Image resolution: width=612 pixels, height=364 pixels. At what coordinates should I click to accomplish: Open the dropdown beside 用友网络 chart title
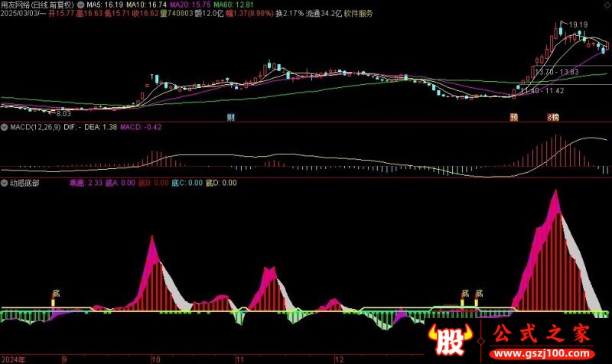click(x=80, y=5)
